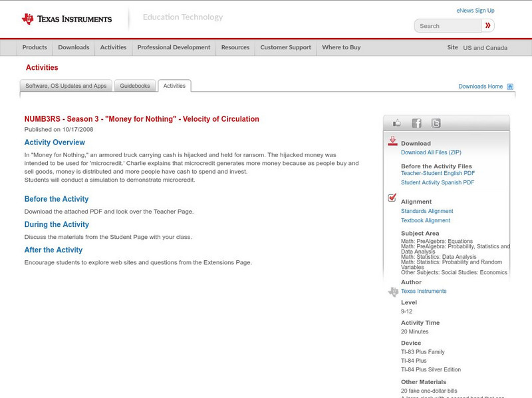Screen dimensions: 532x398
Task: Click Published on 10/17/2008 text
Action: [59, 129]
